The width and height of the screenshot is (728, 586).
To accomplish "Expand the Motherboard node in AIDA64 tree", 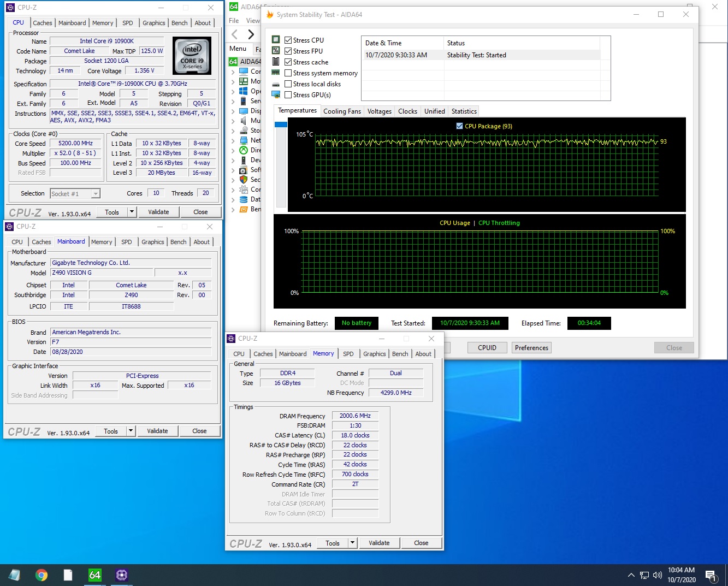I will point(233,81).
